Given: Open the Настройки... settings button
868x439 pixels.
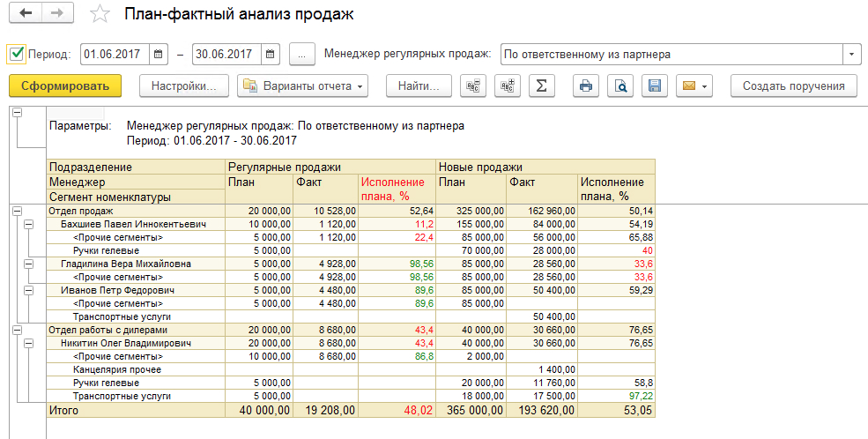Looking at the screenshot, I should coord(184,86).
